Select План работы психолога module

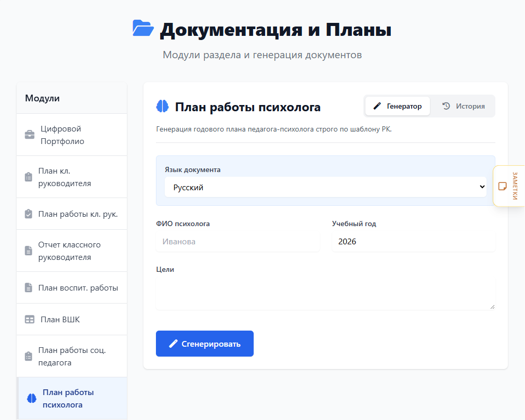pyautogui.click(x=72, y=398)
